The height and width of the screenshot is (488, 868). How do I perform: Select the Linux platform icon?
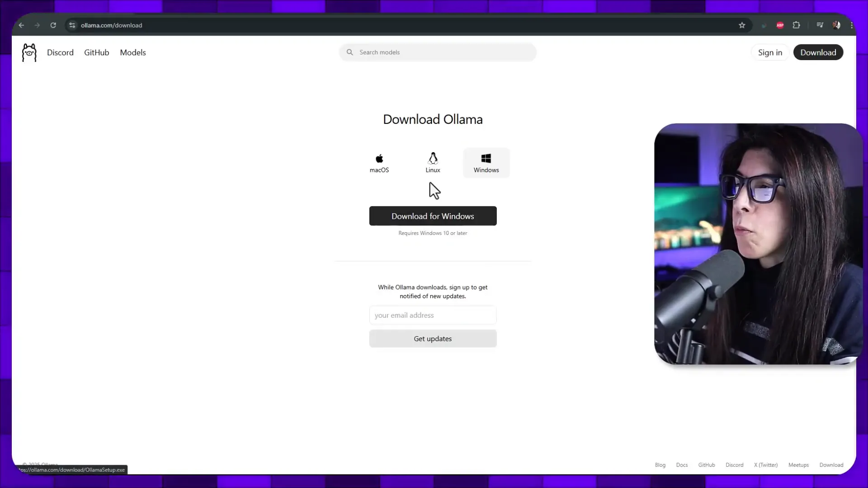click(433, 162)
